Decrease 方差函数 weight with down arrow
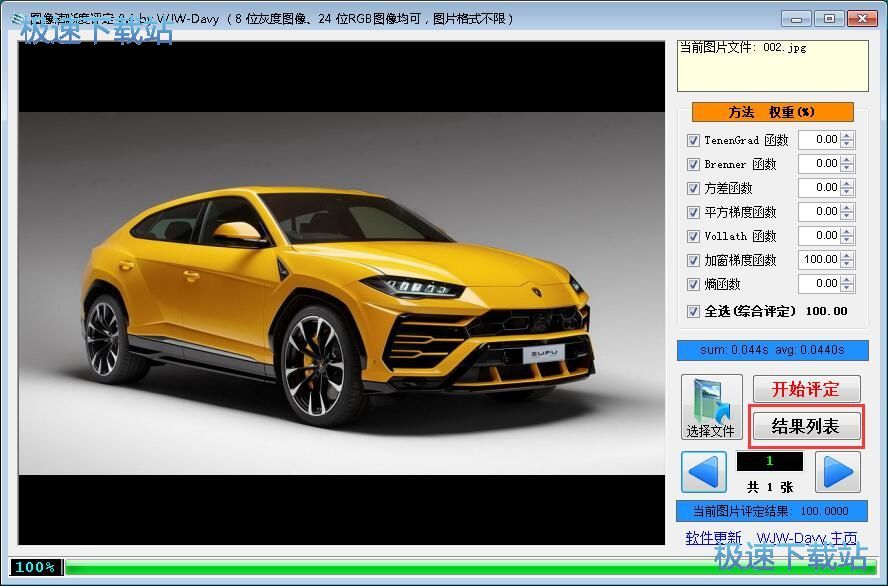The image size is (888, 586). tap(847, 192)
